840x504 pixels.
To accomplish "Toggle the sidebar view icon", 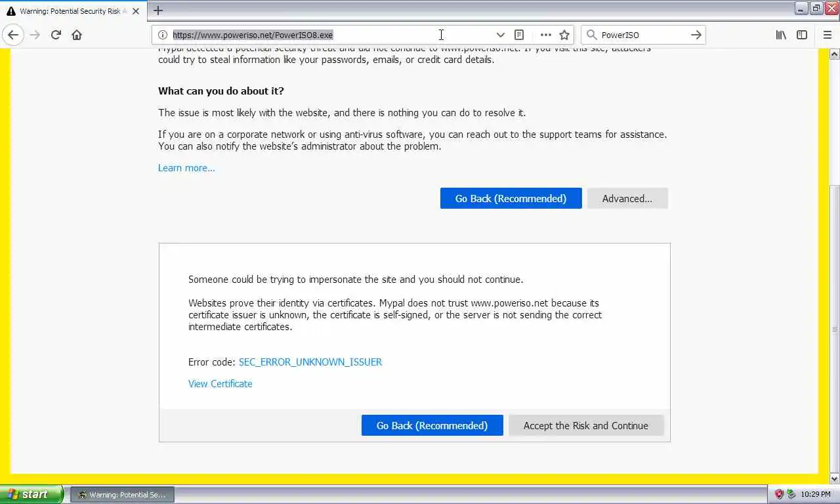I will (802, 35).
